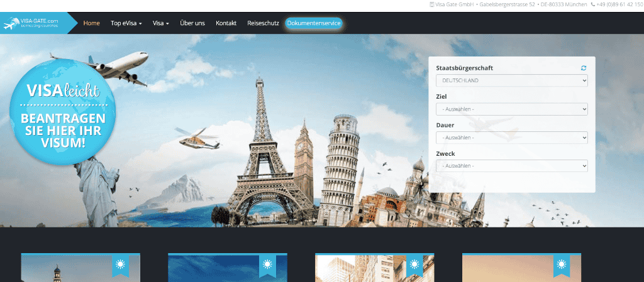Click the highlighted Dokumentenservice button
Viewport: 644px width, 282px height.
[313, 23]
